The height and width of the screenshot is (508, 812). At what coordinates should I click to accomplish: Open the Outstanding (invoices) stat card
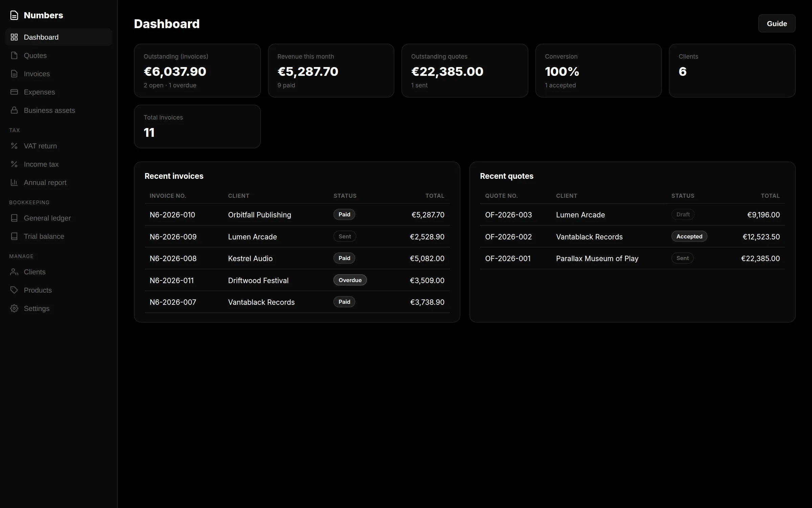[197, 70]
